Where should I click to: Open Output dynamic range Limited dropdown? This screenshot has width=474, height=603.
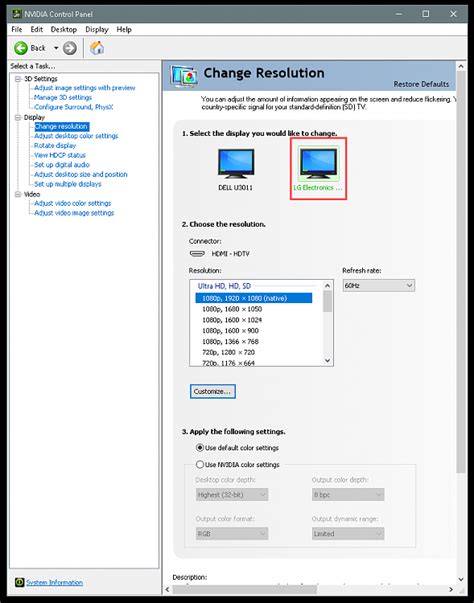pos(348,533)
